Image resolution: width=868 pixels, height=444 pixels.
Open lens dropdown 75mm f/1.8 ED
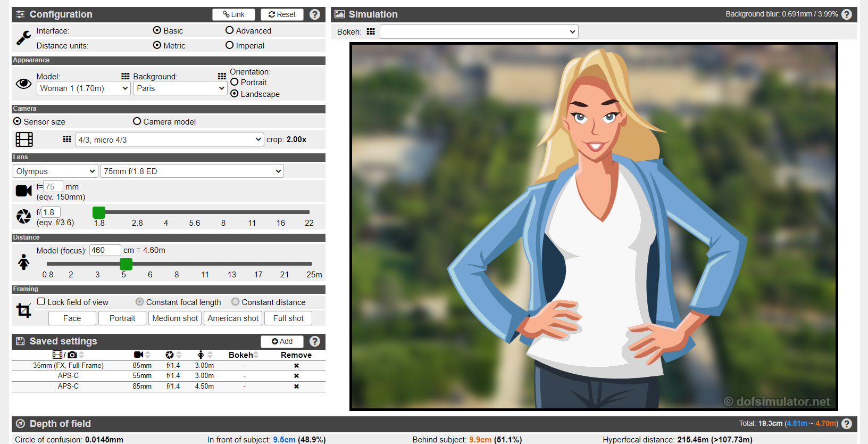click(x=192, y=171)
